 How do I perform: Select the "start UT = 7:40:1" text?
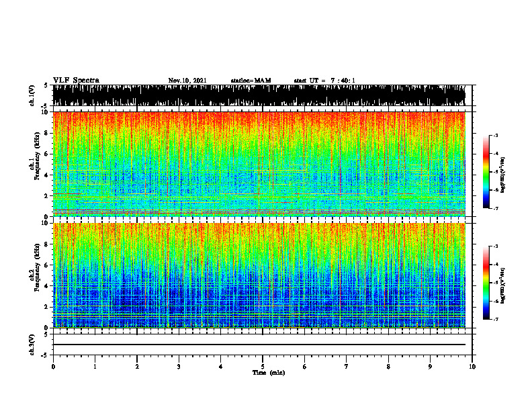324,81
